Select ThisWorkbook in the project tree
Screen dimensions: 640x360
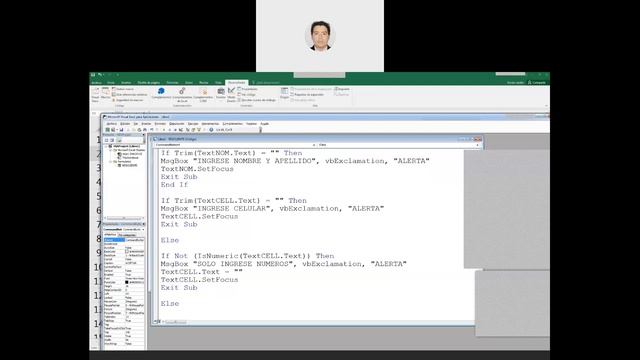130,158
